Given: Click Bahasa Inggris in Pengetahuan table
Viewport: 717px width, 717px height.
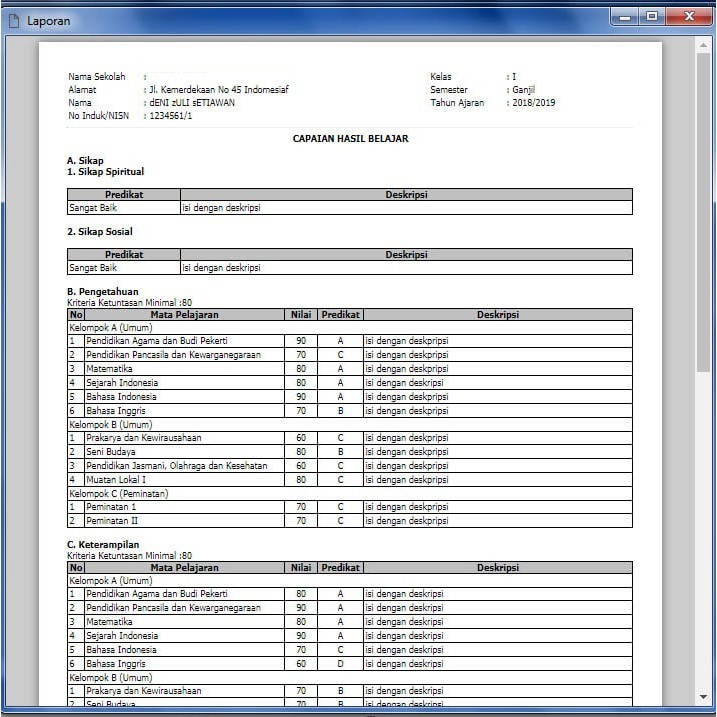Looking at the screenshot, I should click(x=116, y=411).
